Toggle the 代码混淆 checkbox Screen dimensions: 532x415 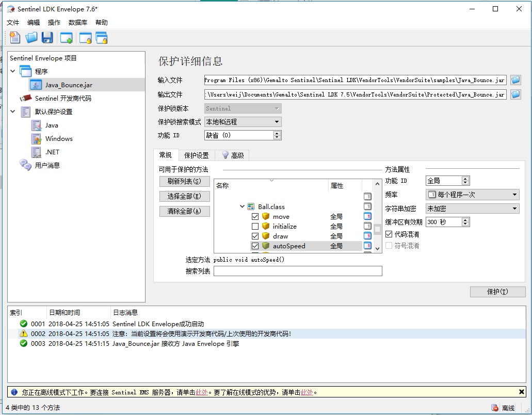click(389, 234)
